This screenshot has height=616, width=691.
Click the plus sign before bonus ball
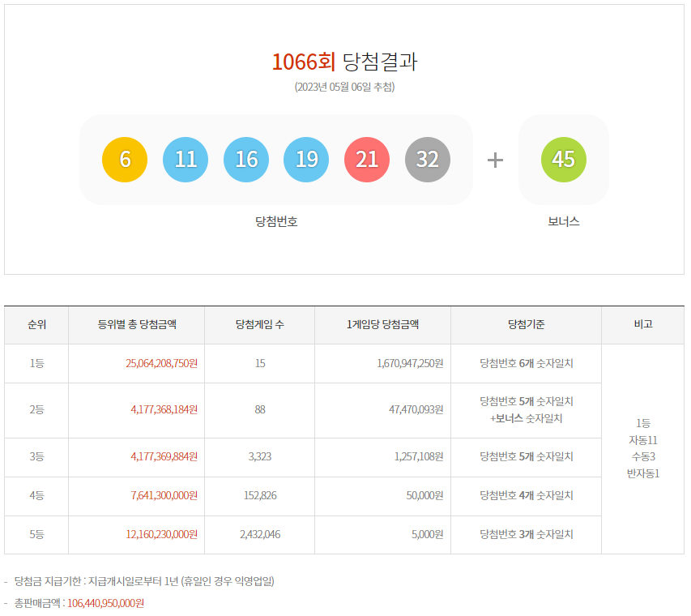point(495,160)
